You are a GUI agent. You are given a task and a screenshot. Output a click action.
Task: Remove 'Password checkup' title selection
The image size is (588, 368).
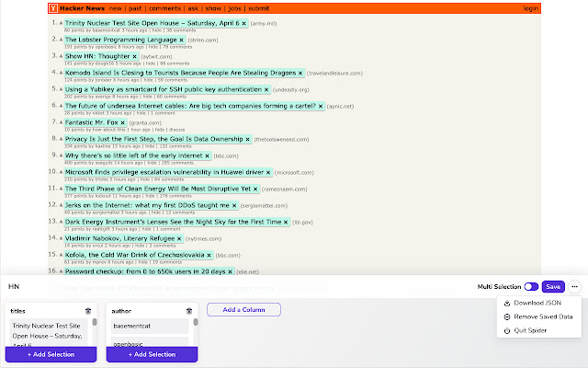(x=231, y=271)
